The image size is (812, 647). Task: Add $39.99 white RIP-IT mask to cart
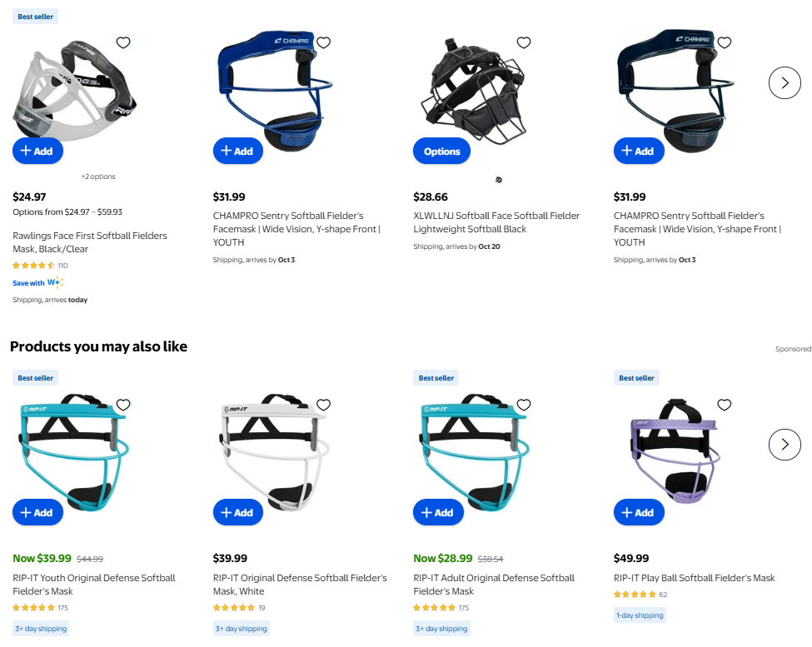pos(238,512)
